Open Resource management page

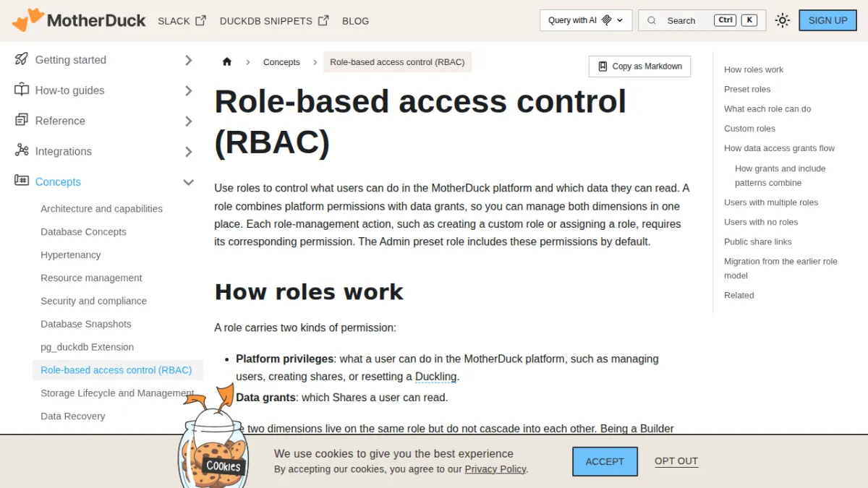[x=91, y=278]
